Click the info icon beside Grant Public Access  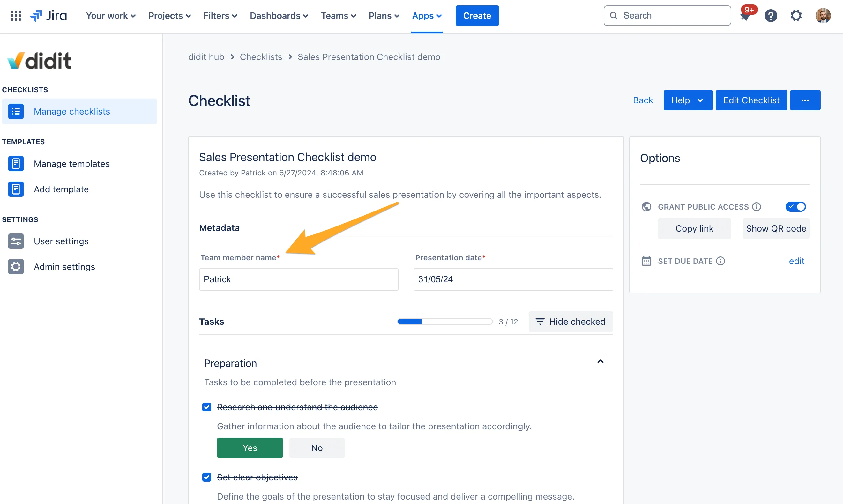pyautogui.click(x=757, y=206)
